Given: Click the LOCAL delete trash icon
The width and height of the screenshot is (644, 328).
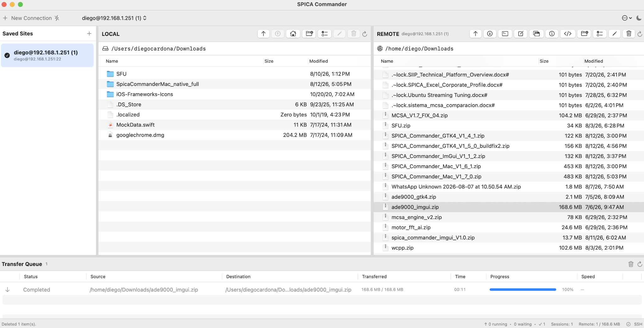Looking at the screenshot, I should coord(354,34).
